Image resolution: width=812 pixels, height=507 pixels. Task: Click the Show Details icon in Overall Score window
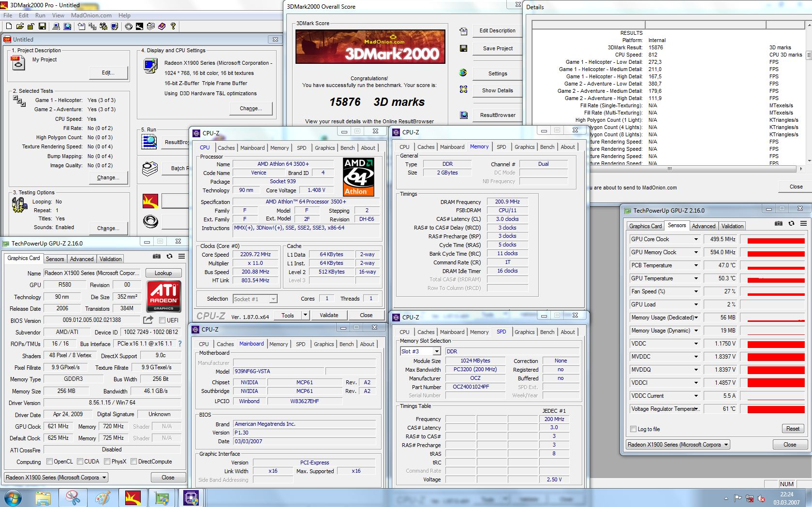click(463, 89)
